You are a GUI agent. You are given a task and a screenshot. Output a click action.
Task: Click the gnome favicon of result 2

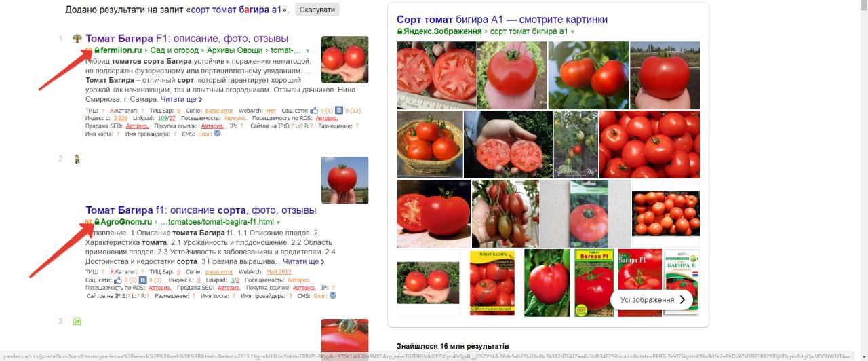click(x=77, y=159)
